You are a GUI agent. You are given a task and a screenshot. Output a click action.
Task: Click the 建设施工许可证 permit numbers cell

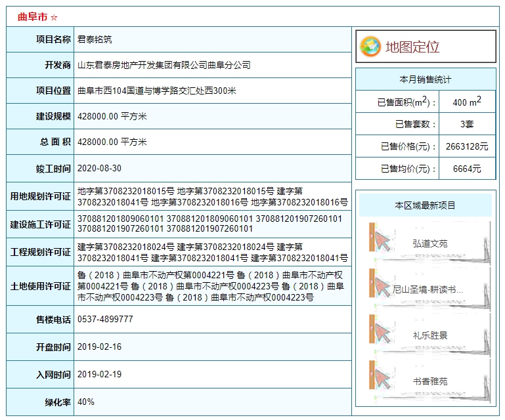[x=213, y=224]
